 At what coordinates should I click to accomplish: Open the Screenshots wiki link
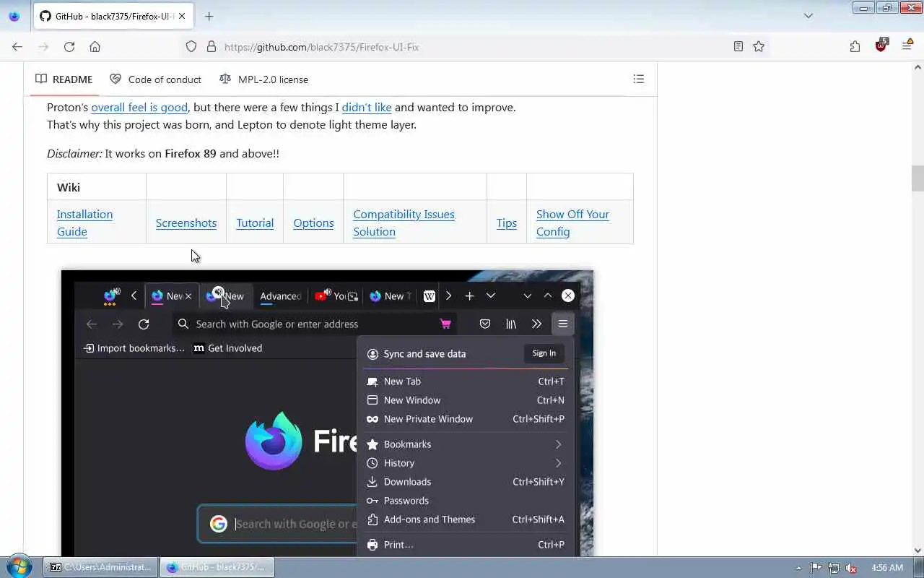pos(186,223)
